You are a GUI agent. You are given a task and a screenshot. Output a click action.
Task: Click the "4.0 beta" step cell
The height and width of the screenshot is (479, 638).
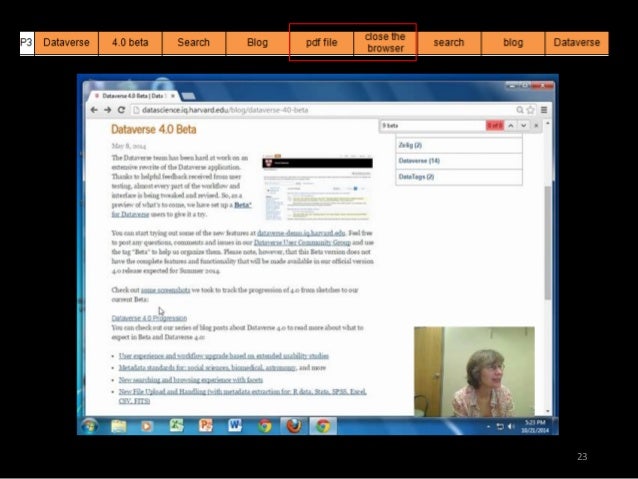(x=130, y=43)
